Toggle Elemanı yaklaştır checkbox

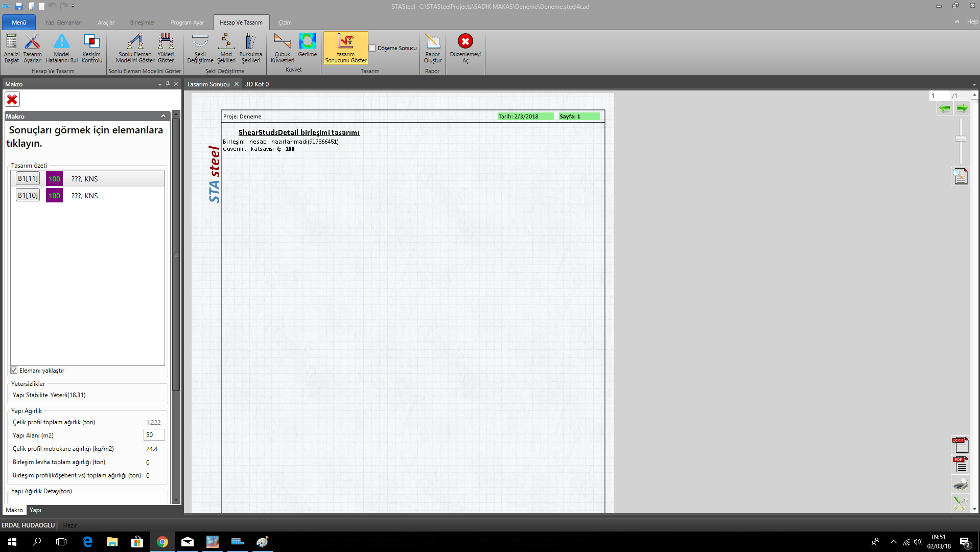pyautogui.click(x=14, y=370)
